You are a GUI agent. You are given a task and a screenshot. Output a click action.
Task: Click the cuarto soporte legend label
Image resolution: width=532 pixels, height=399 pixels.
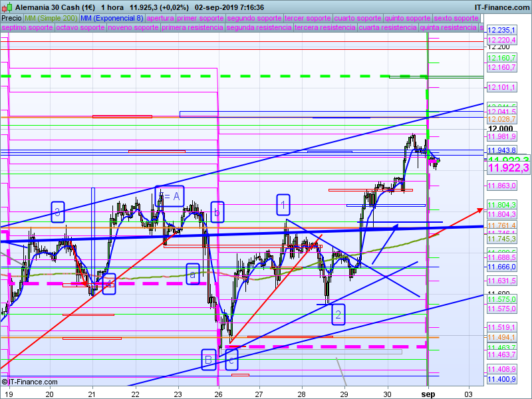[x=358, y=18]
